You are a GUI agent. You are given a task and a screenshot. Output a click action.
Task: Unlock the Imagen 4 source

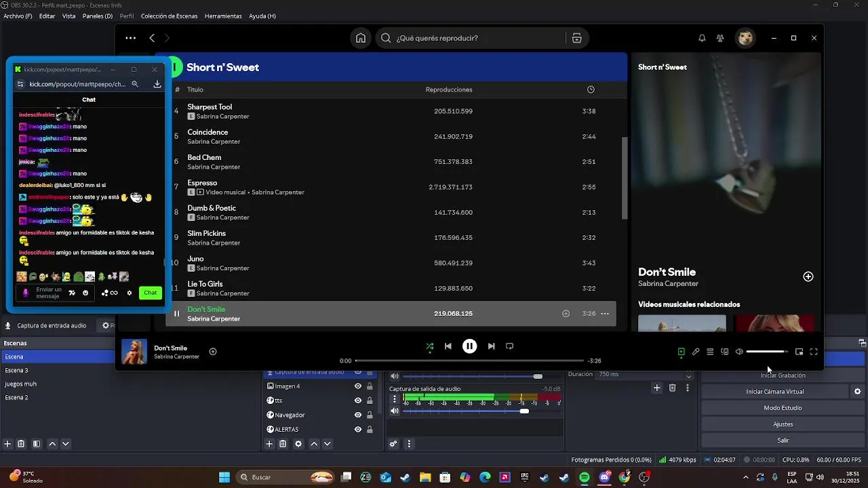coord(370,386)
